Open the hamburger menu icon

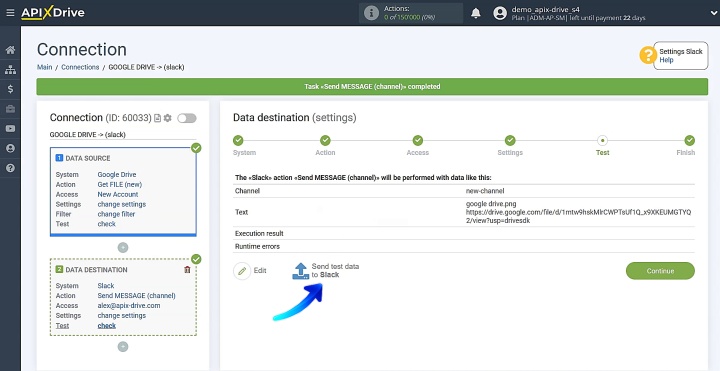click(10, 13)
